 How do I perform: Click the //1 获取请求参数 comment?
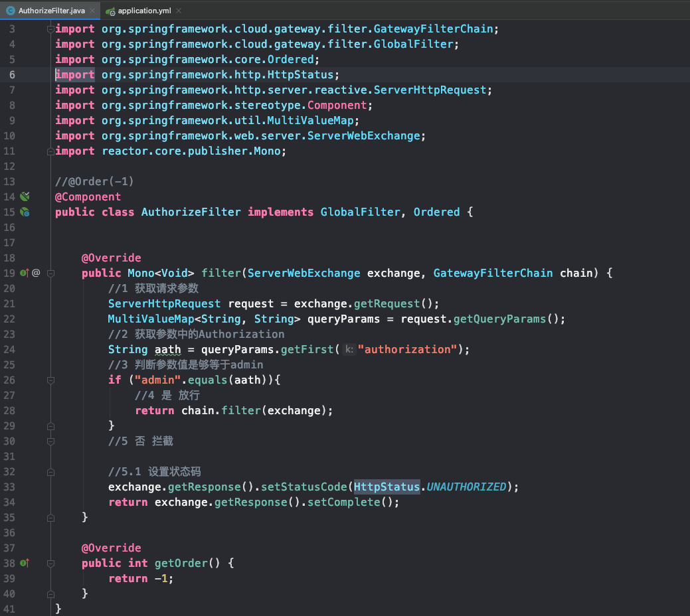[153, 288]
